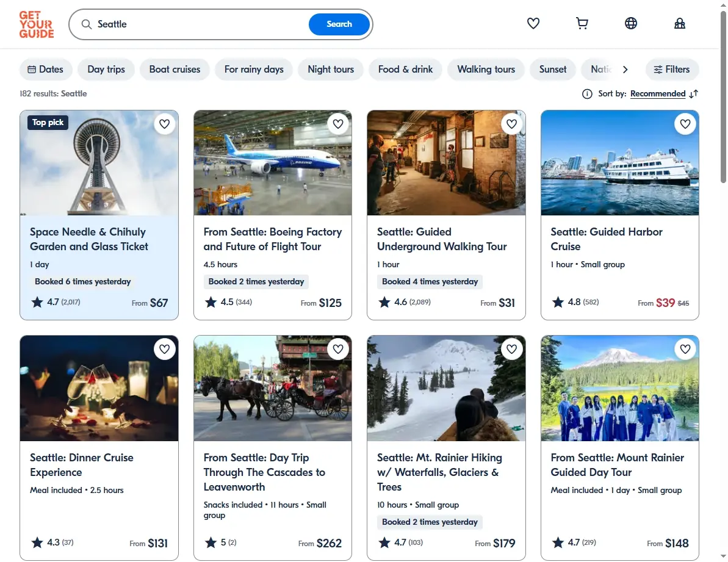Open the GetYourGuide home logo
The height and width of the screenshot is (562, 728).
click(x=37, y=24)
